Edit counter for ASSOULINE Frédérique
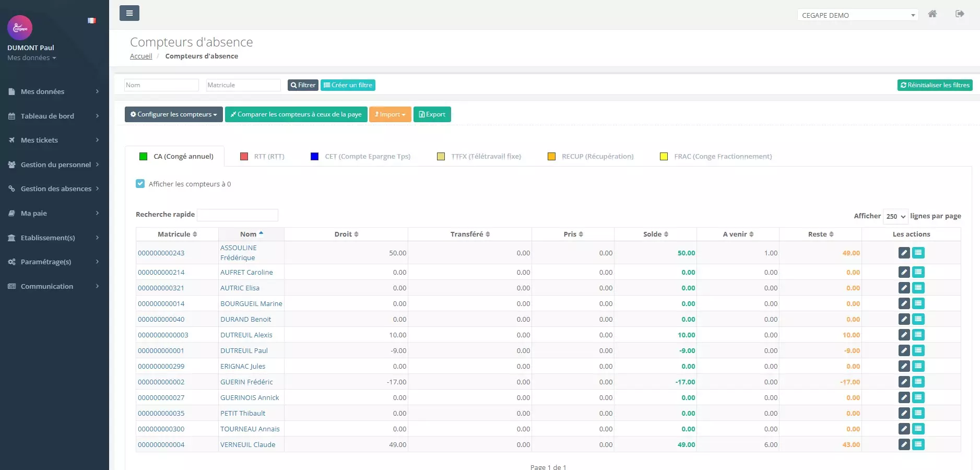Screen dimensions: 980x470 click(904, 253)
